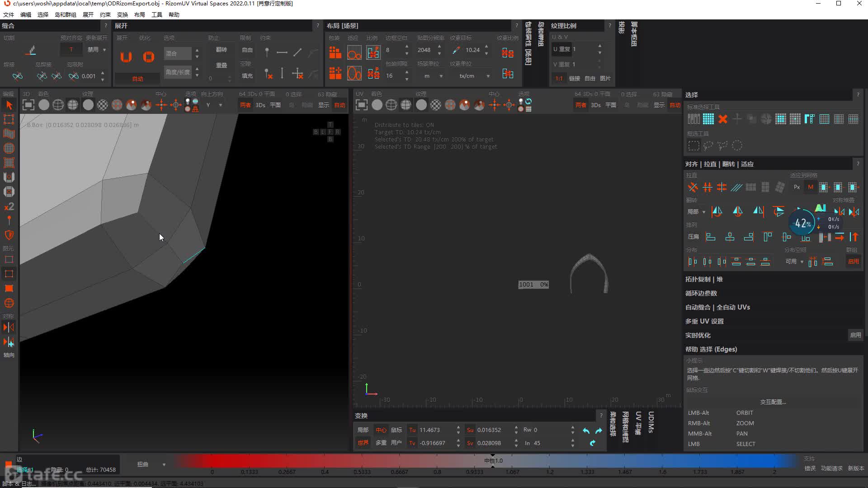This screenshot has width=868, height=488.
Task: Choose wireframe sphere shading in the UV viewport
Action: pyautogui.click(x=392, y=105)
